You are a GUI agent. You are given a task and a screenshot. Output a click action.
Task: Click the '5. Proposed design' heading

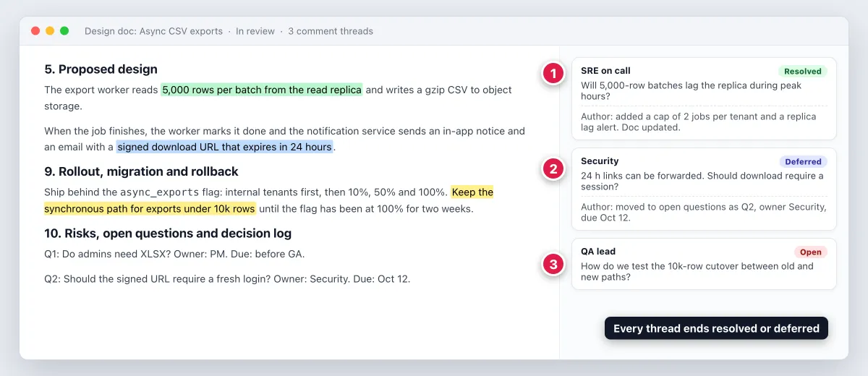click(101, 69)
